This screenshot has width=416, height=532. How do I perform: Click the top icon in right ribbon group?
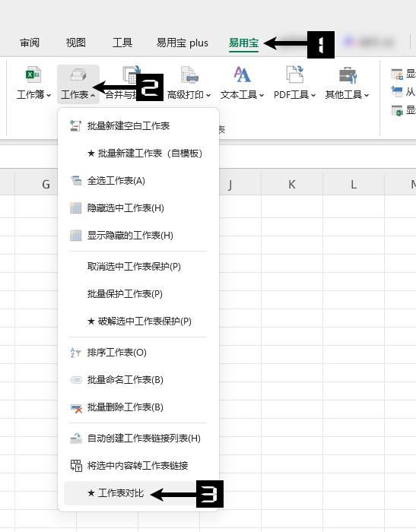[x=397, y=74]
